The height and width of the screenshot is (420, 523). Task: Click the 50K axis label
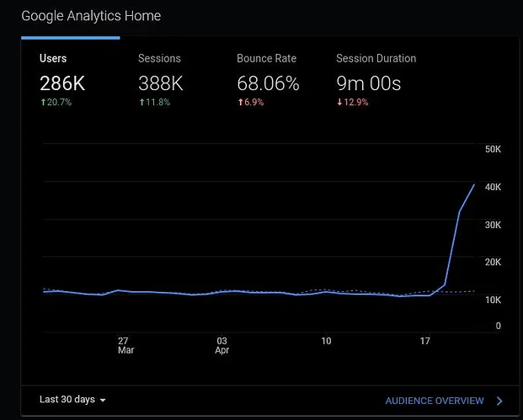pyautogui.click(x=493, y=149)
